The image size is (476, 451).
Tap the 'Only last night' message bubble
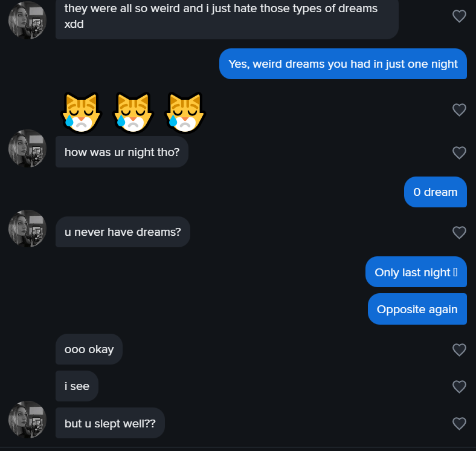(416, 272)
